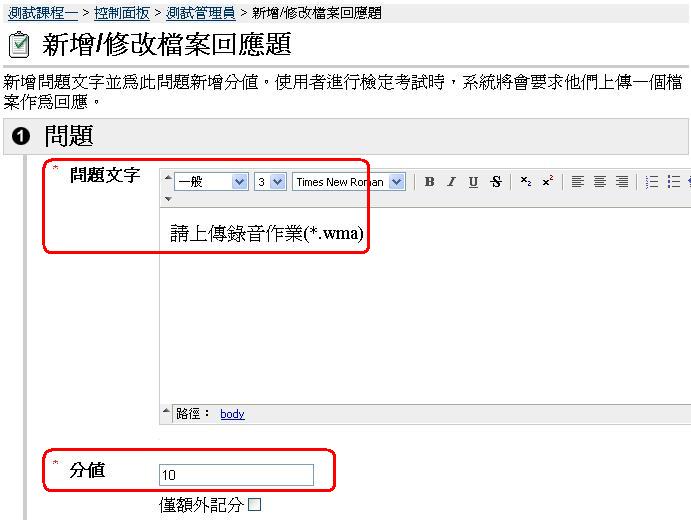Open the font size dropdown showing 3
The width and height of the screenshot is (691, 520).
point(270,182)
